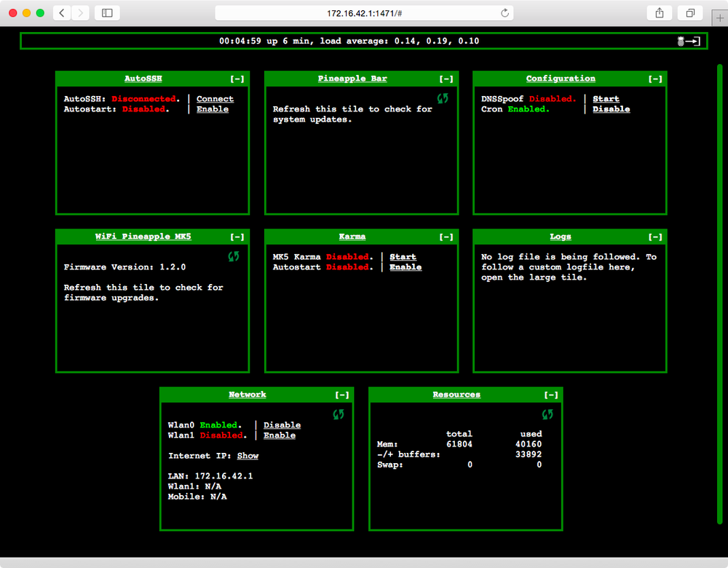The height and width of the screenshot is (568, 728).
Task: Click the 'Wlan1: N/A' text
Action: 194,486
